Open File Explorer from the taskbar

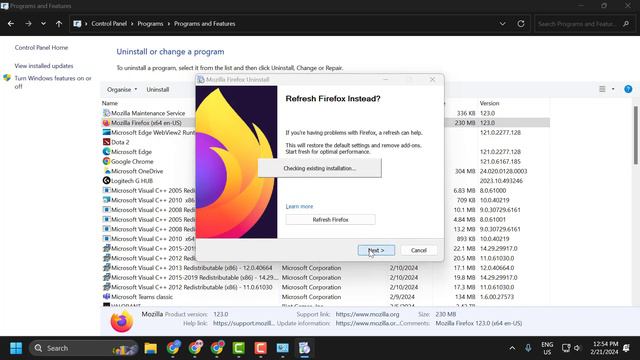pos(151,348)
